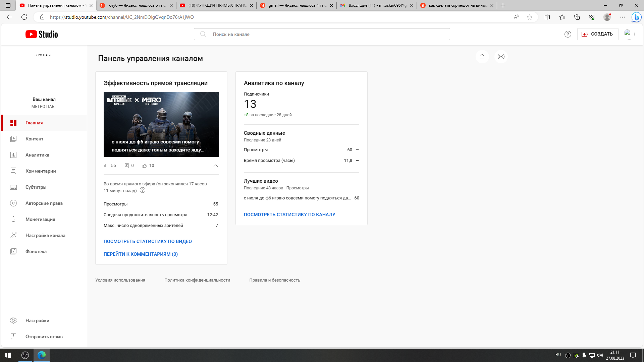Click the site info lock icon
The height and width of the screenshot is (362, 644).
(x=42, y=17)
